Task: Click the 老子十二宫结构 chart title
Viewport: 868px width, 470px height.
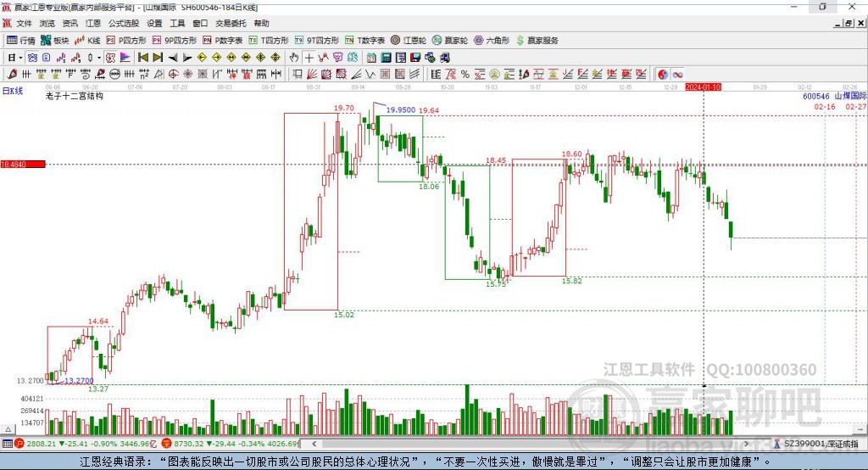Action: (x=75, y=96)
